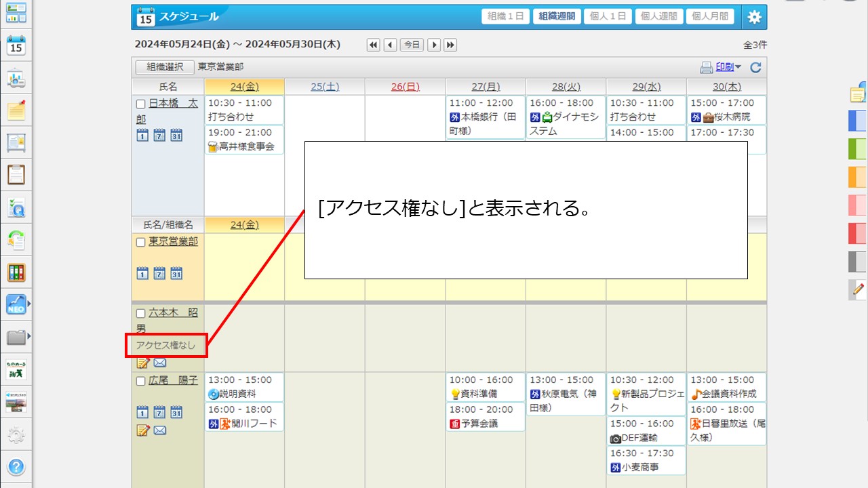Click the help question mark icon
Image resolution: width=868 pixels, height=488 pixels.
point(16,466)
